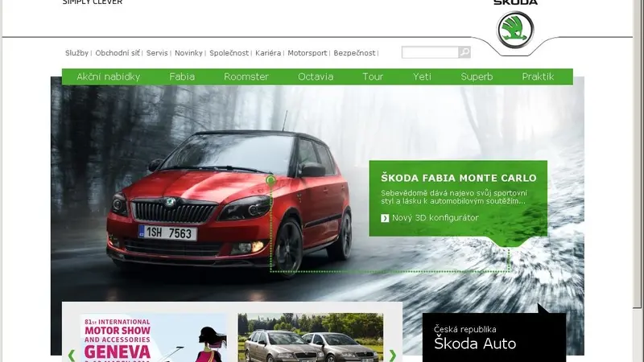Image resolution: width=644 pixels, height=362 pixels.
Task: Select the Yeti menu tab
Action: pos(422,76)
